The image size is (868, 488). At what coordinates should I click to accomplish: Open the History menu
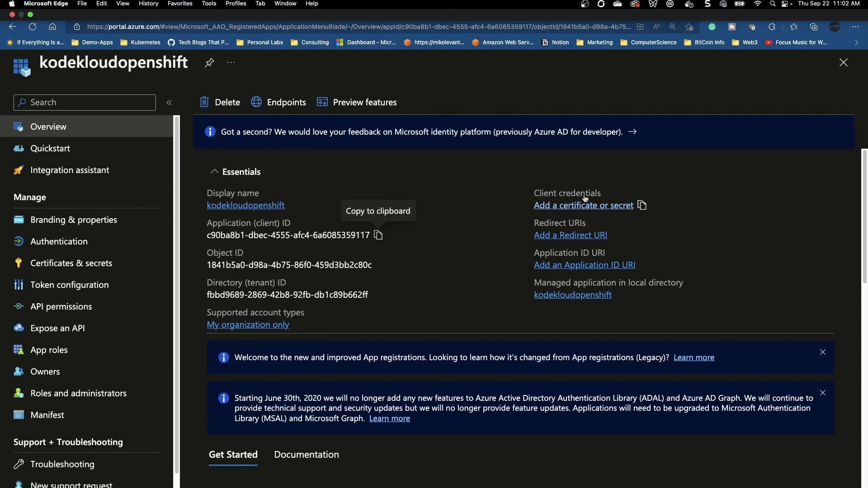coord(148,4)
